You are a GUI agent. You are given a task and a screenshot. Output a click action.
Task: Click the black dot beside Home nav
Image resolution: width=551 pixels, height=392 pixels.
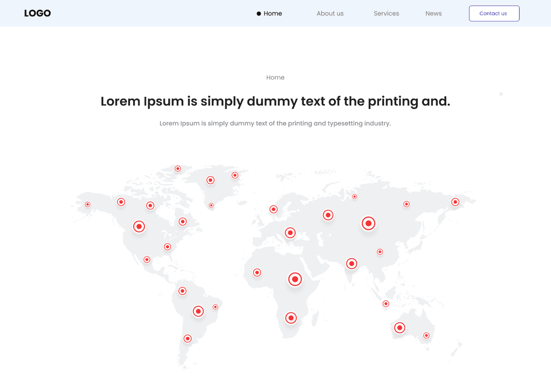(x=259, y=14)
